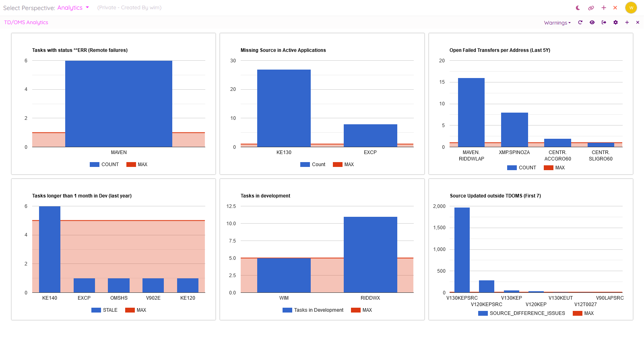This screenshot has height=362, width=644.
Task: Open the TD/OMS Analytics link
Action: (x=26, y=23)
